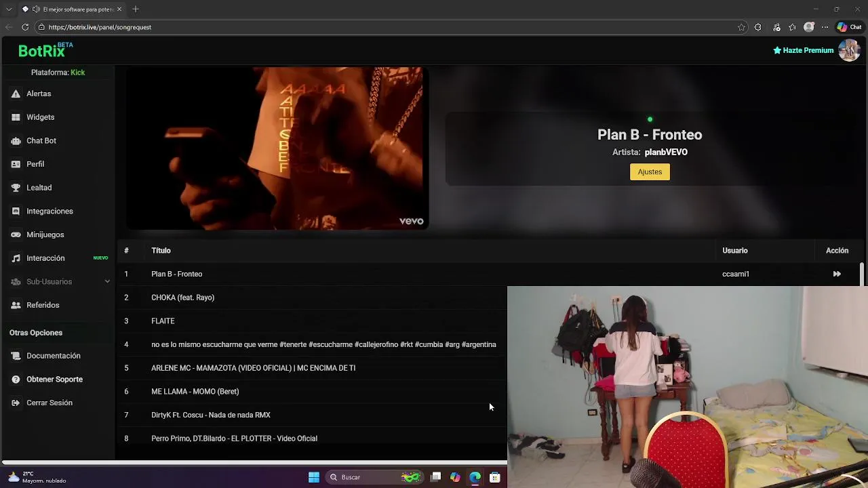Screen dimensions: 868x488
Task: Skip the Plan B - Fronteo song
Action: pyautogui.click(x=837, y=274)
